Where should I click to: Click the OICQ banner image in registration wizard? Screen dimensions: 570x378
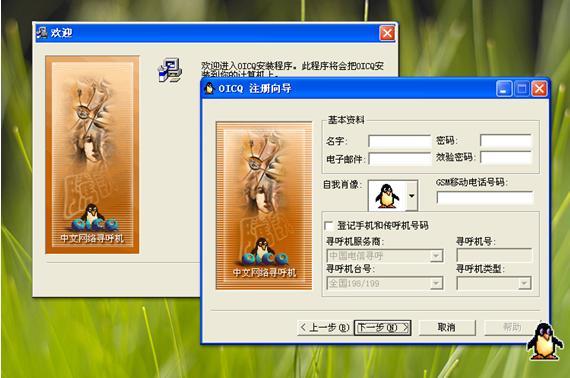pos(264,206)
